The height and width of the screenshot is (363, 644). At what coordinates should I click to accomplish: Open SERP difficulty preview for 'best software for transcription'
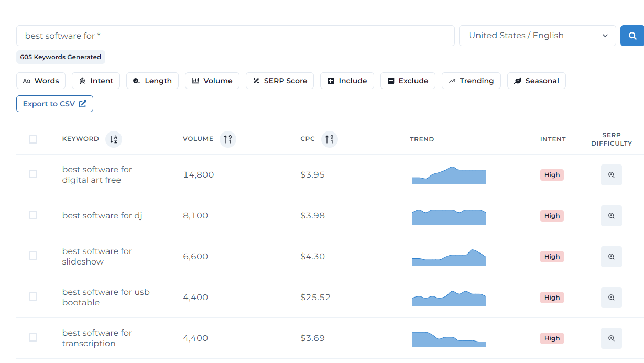[x=611, y=338]
